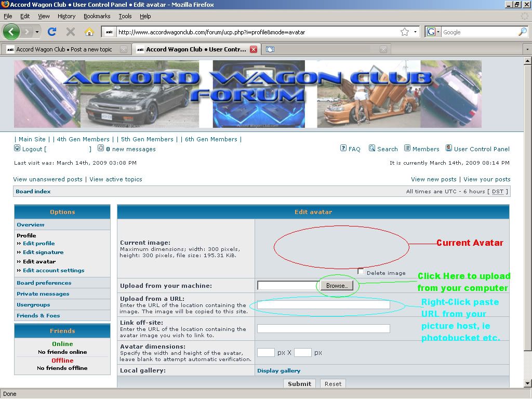This screenshot has width=532, height=399.
Task: Click the avatar height px field
Action: click(x=303, y=353)
